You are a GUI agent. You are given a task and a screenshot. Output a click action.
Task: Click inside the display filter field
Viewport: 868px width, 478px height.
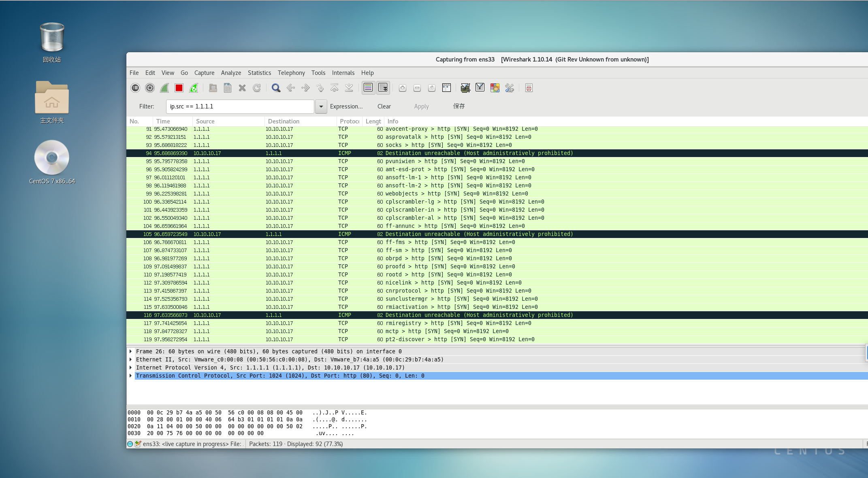pyautogui.click(x=240, y=106)
